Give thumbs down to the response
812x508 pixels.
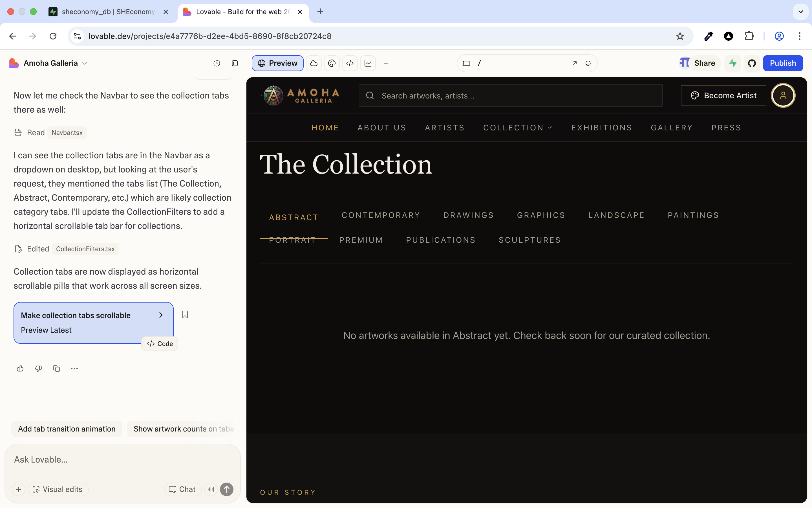tap(38, 369)
